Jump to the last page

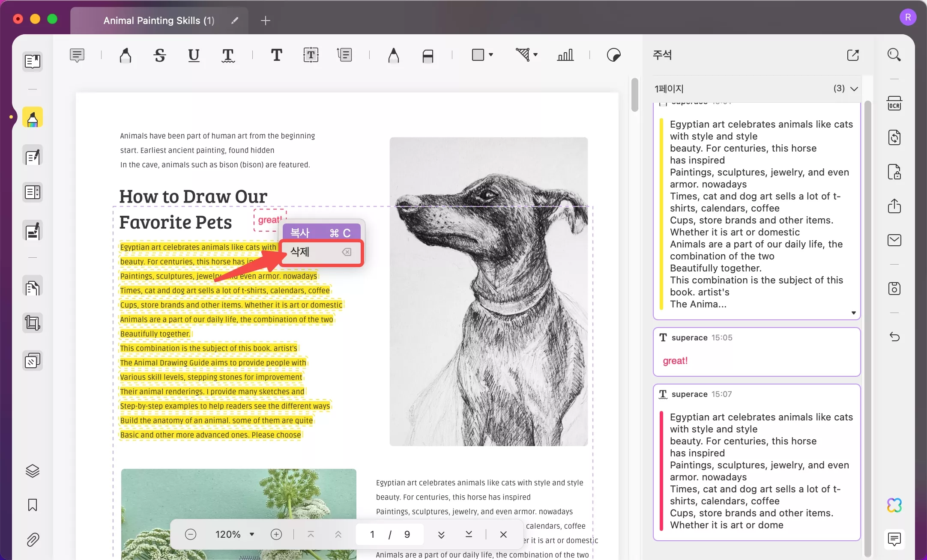469,534
